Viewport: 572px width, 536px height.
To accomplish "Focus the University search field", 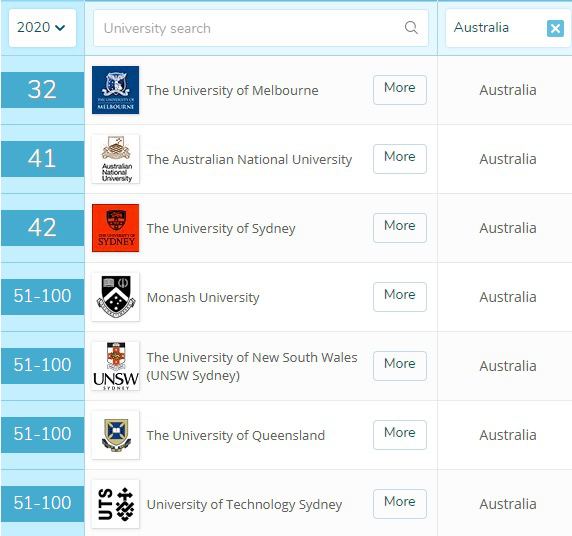I will tap(261, 28).
